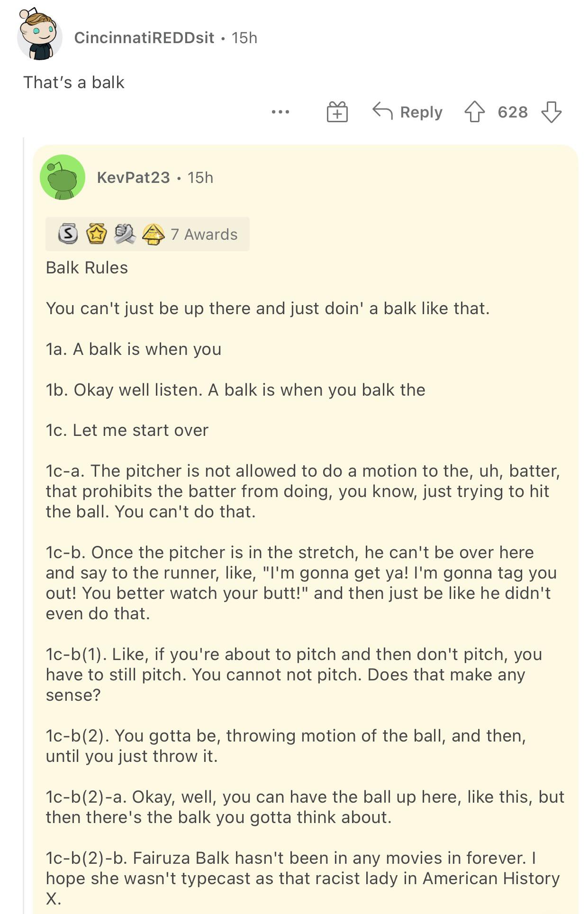Image resolution: width=588 pixels, height=914 pixels.
Task: Downvote the "That's a balk" comment
Action: coord(552,113)
